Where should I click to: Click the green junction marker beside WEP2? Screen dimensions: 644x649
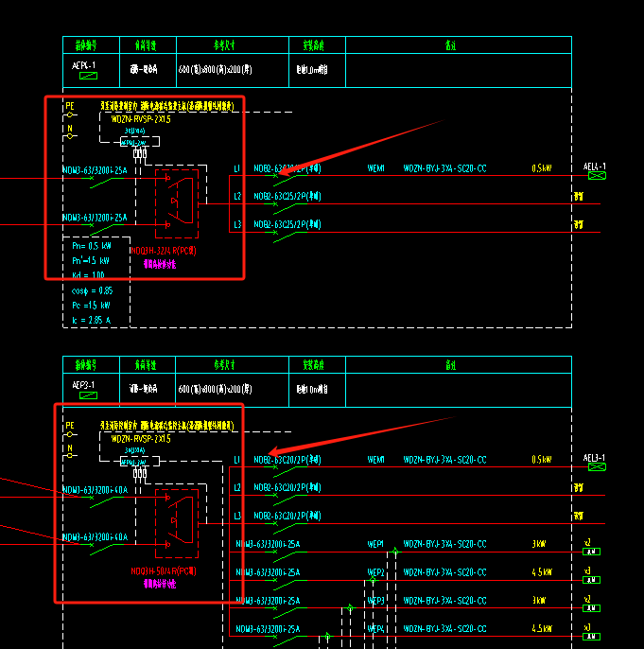click(x=373, y=579)
